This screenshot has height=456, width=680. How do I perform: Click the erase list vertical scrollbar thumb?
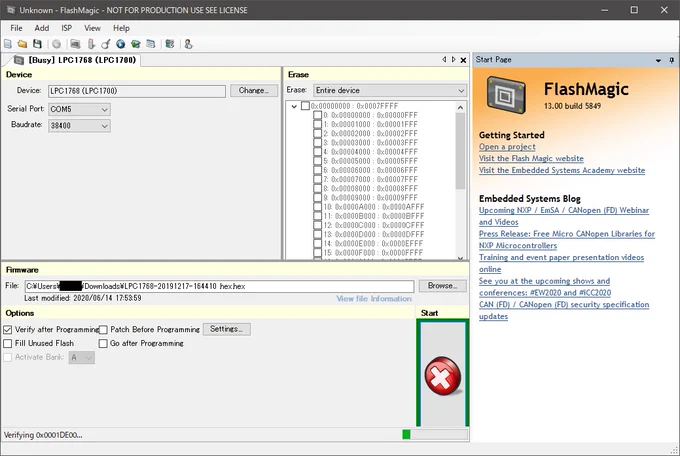pyautogui.click(x=460, y=151)
